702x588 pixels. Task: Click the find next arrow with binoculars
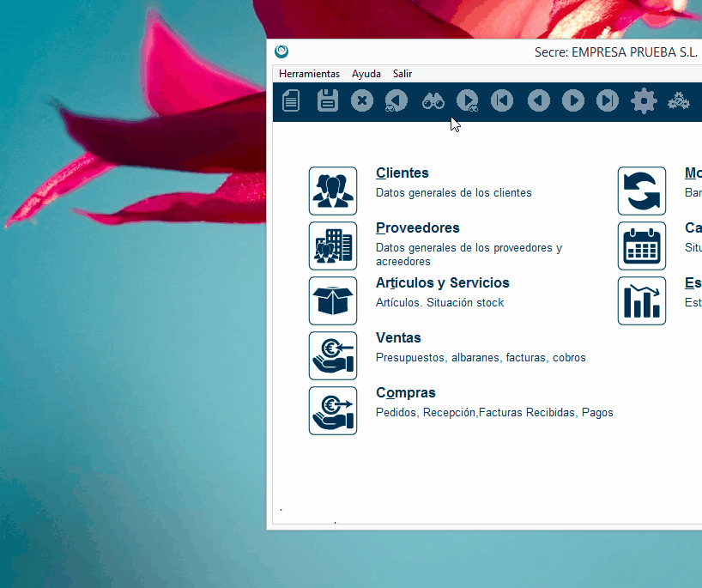tap(468, 101)
